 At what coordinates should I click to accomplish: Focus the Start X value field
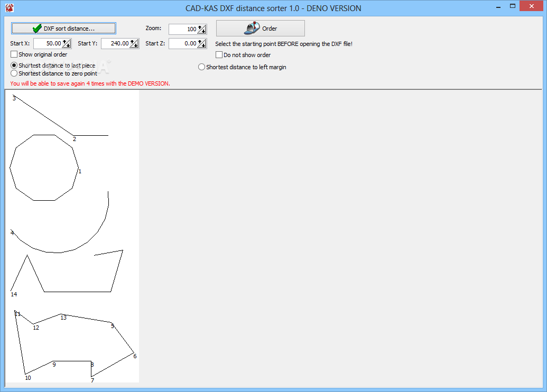[48, 44]
